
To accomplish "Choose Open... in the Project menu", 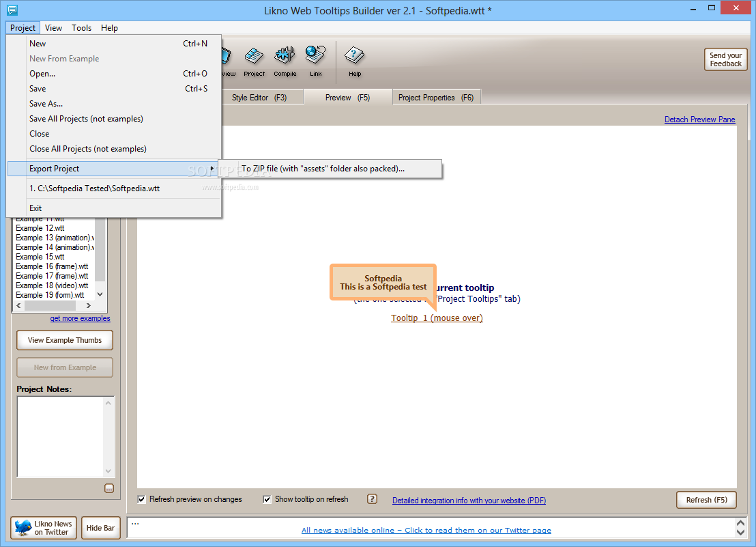I will [x=114, y=73].
